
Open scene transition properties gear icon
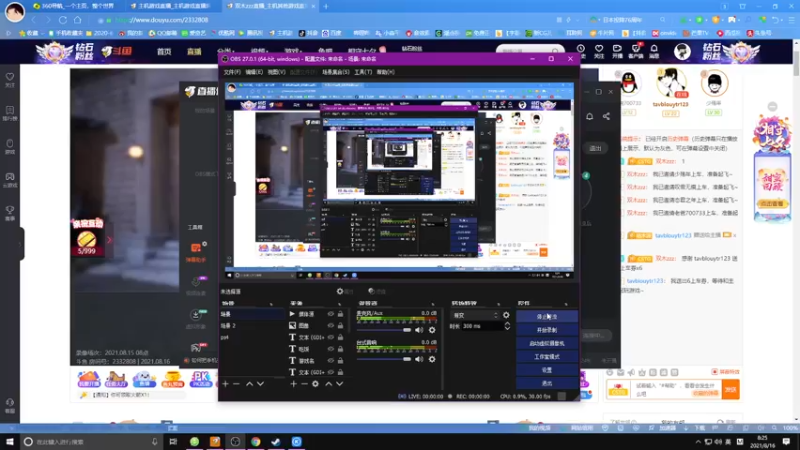(506, 315)
